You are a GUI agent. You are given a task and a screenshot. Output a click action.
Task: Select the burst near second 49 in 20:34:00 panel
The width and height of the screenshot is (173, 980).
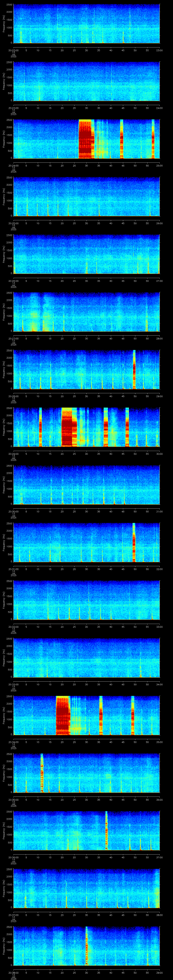tap(133, 716)
